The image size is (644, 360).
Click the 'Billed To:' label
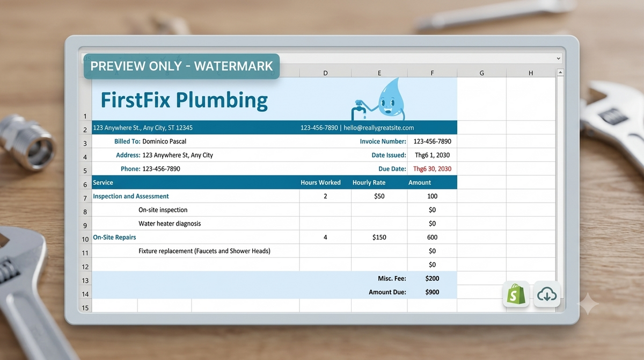pyautogui.click(x=127, y=141)
